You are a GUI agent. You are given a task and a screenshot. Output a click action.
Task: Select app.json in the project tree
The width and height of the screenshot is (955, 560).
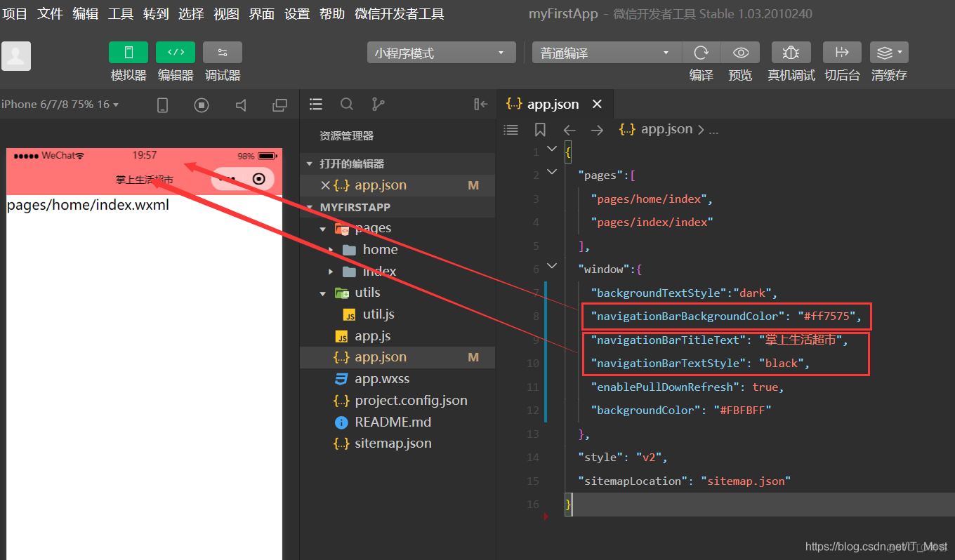pos(397,357)
